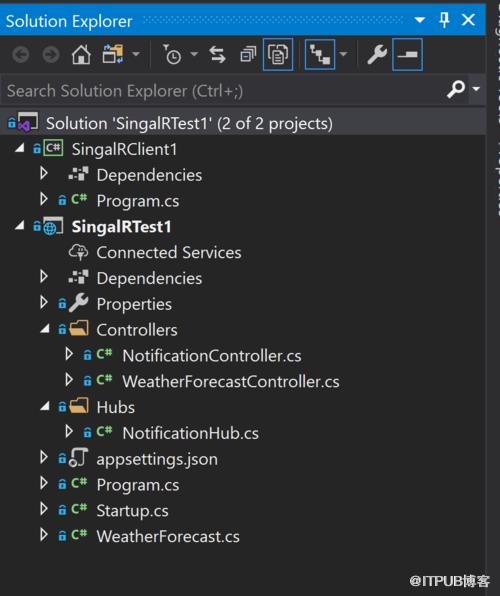Click Sync with Active Document arrows icon
The width and height of the screenshot is (500, 596).
coord(217,54)
